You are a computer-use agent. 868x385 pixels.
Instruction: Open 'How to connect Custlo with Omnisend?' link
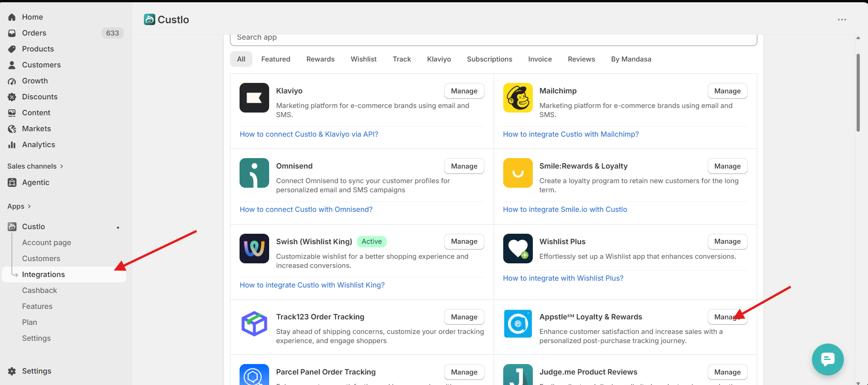click(x=306, y=210)
